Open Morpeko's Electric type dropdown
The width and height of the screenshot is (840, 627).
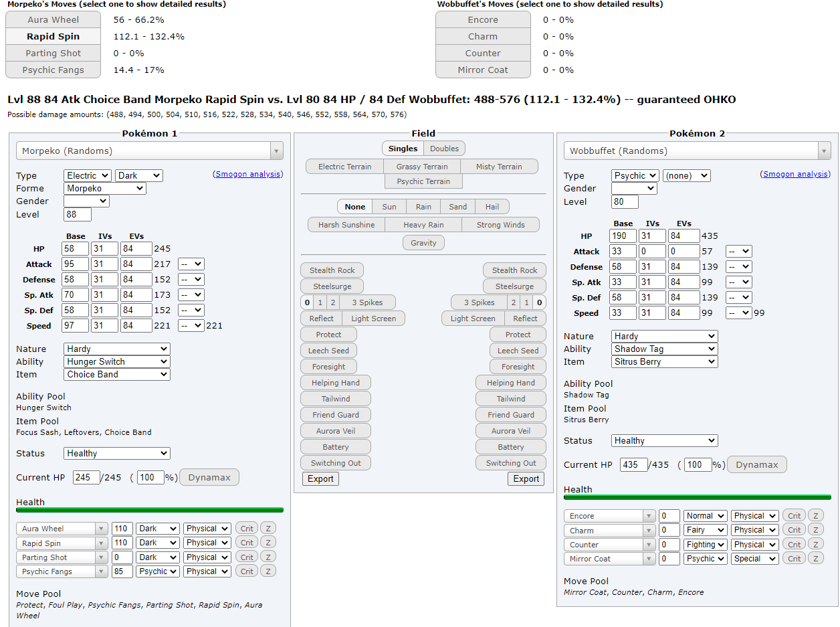(x=88, y=175)
